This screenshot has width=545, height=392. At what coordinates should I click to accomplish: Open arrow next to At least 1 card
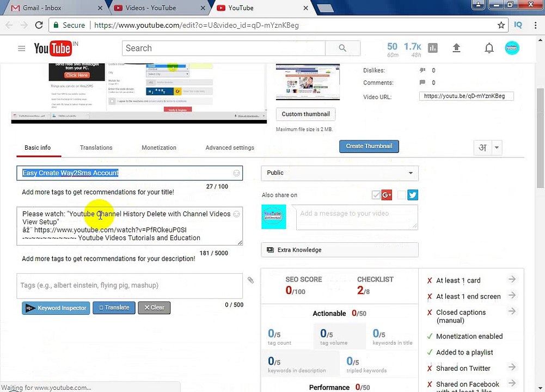(512, 279)
